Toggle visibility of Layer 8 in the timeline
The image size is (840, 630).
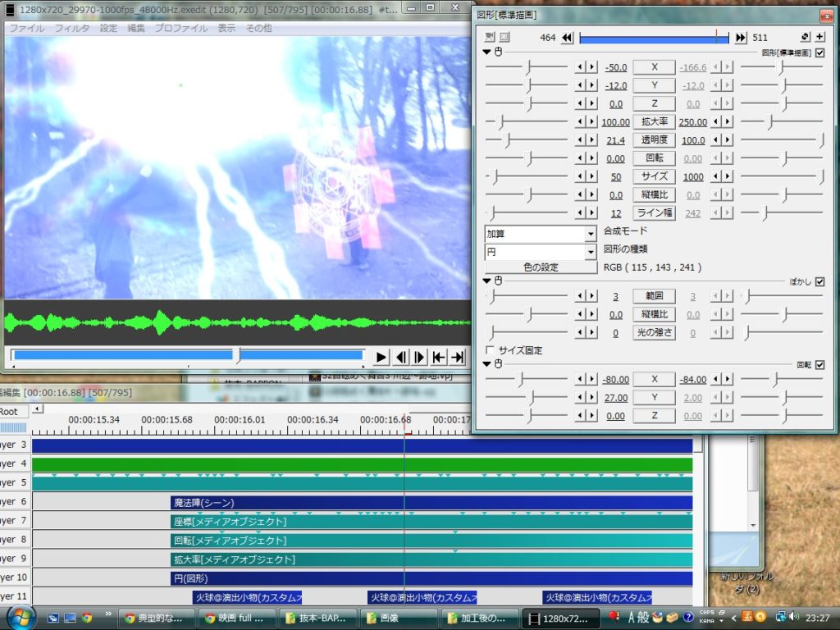pos(15,540)
